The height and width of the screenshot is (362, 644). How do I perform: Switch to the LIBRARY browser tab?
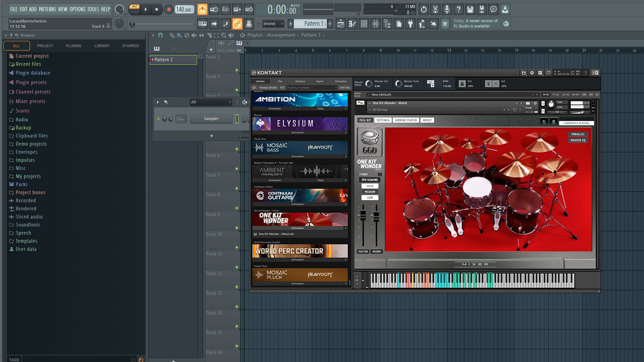pyautogui.click(x=102, y=46)
